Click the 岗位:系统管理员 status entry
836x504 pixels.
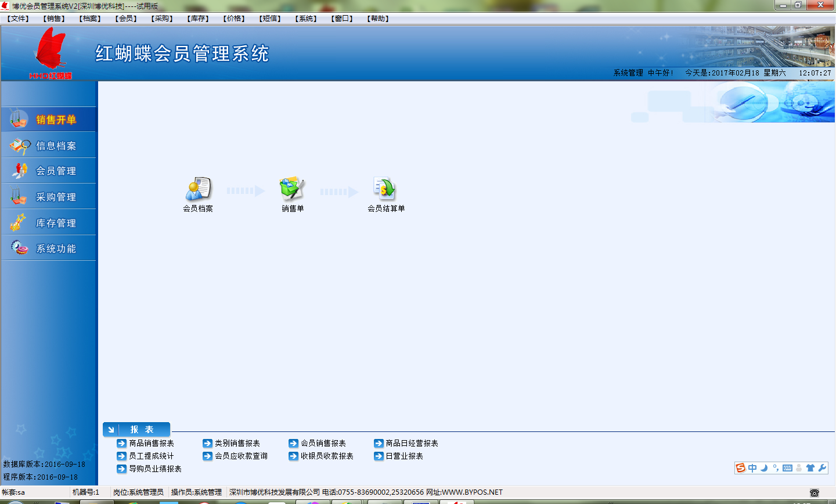coord(138,492)
